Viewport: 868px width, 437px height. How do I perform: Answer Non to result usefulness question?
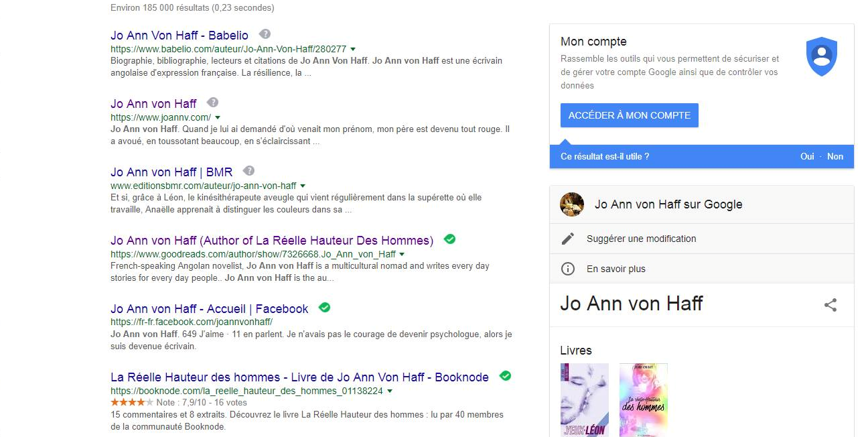pyautogui.click(x=835, y=156)
